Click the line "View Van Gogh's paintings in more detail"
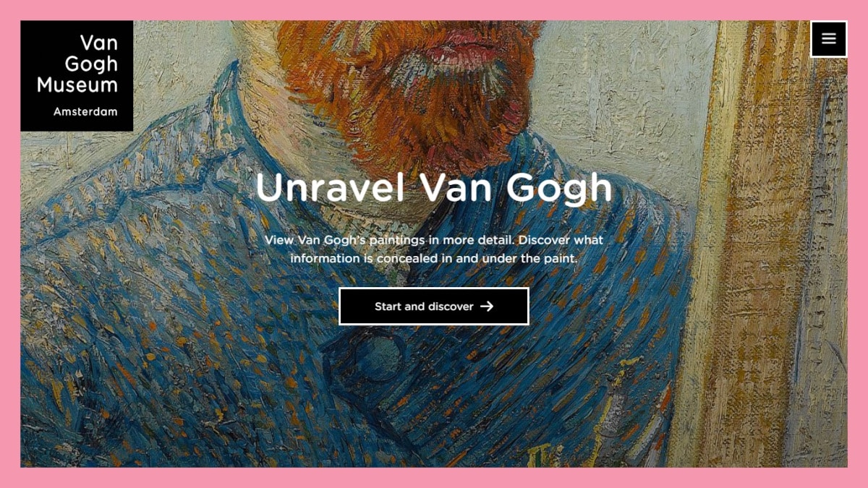The height and width of the screenshot is (488, 868). pyautogui.click(x=434, y=239)
